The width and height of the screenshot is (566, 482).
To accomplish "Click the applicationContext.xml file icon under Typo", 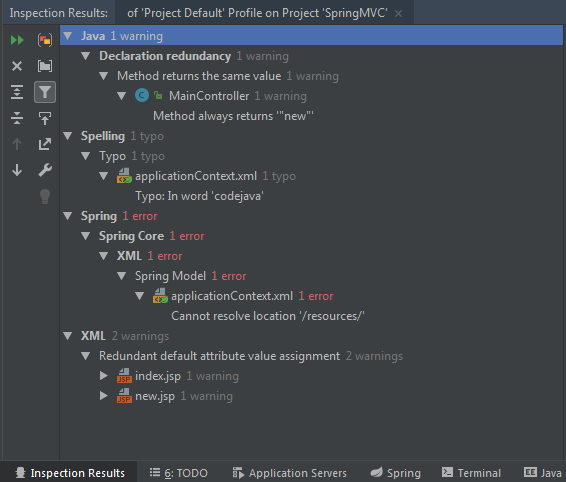I will (x=124, y=176).
